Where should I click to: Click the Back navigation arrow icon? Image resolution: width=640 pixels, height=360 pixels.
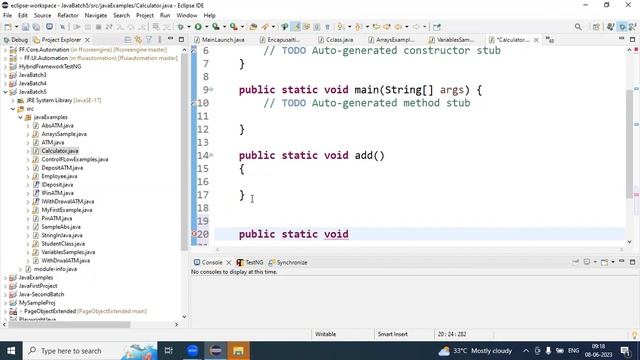(398, 27)
